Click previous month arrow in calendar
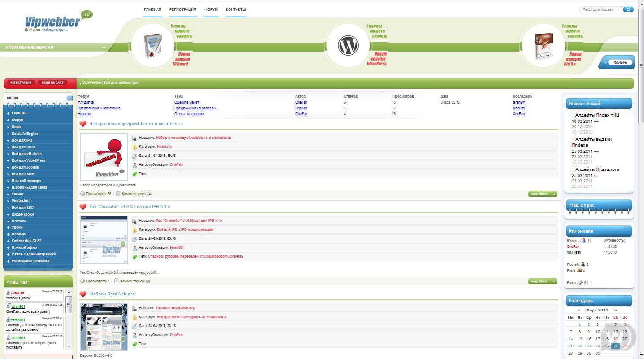The image size is (644, 359). (579, 310)
